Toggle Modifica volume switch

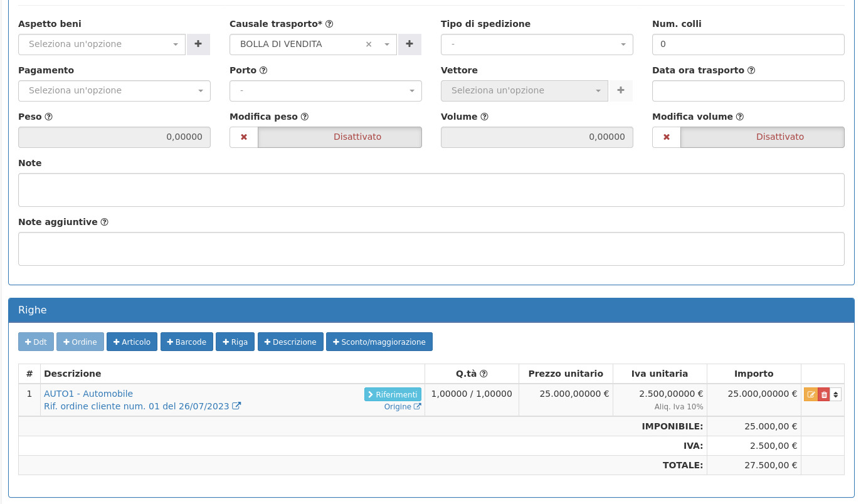coord(748,137)
